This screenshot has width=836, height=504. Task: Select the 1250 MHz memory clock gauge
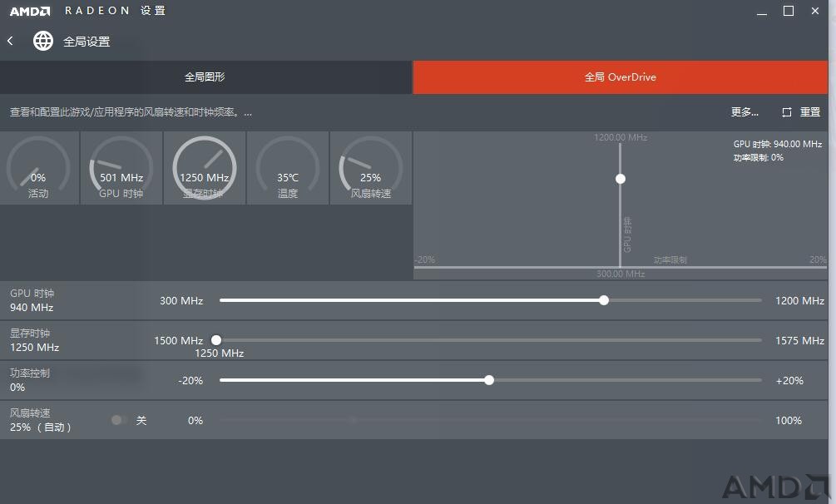[x=204, y=168]
